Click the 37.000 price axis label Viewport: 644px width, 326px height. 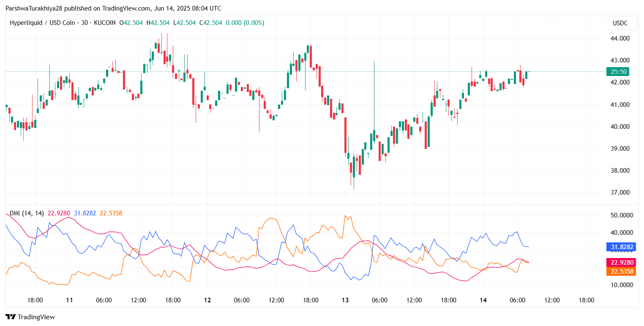click(618, 193)
